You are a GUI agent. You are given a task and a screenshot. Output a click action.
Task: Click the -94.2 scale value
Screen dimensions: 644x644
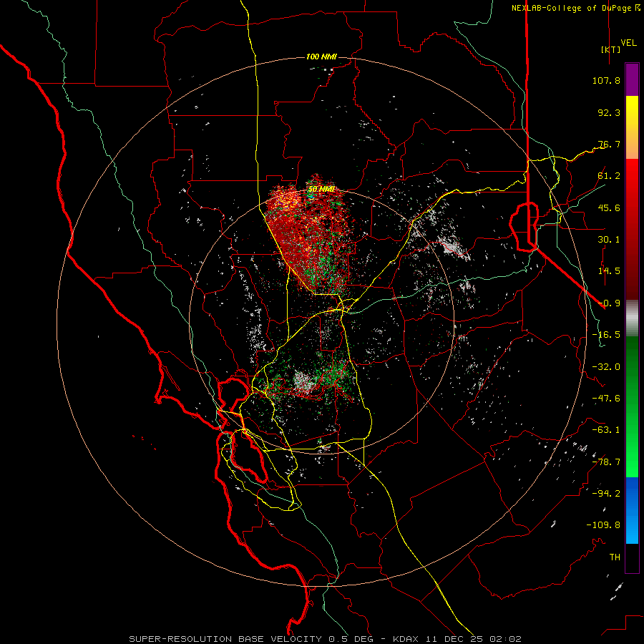click(606, 494)
